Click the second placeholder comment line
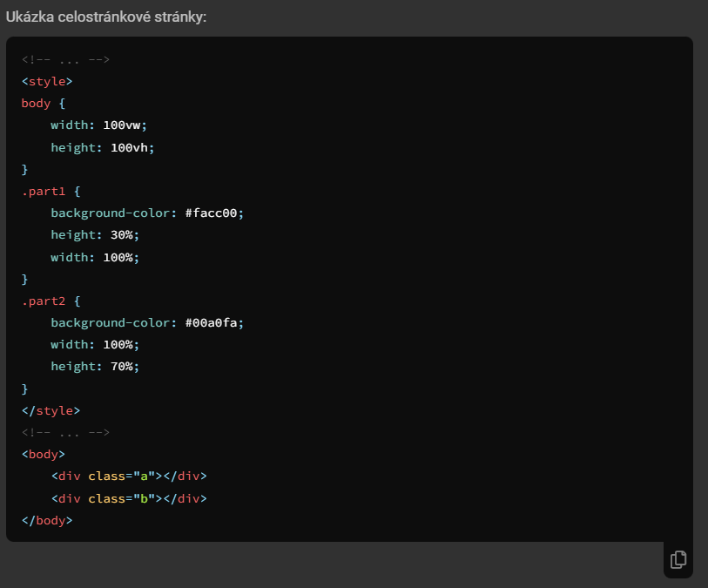Viewport: 708px width, 588px height. click(64, 432)
